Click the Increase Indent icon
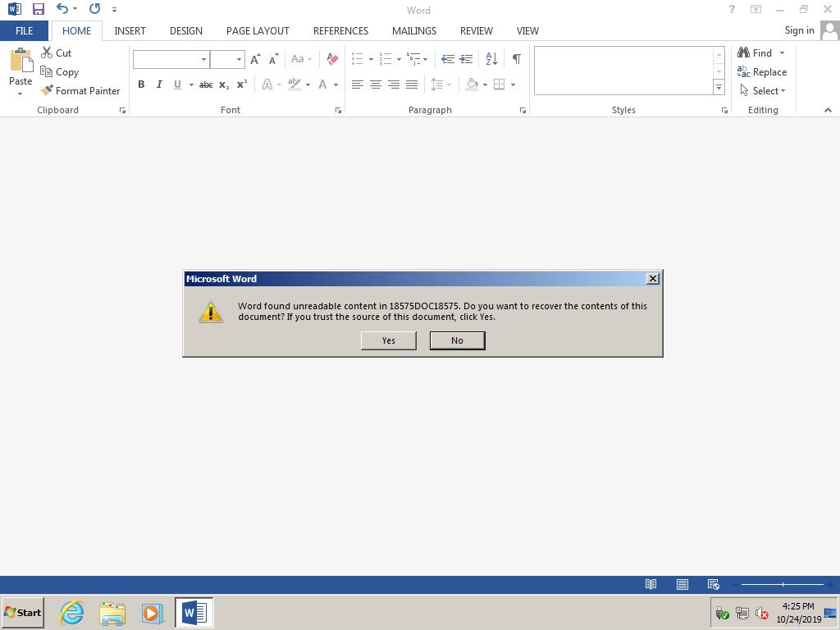Image resolution: width=840 pixels, height=630 pixels. [466, 59]
